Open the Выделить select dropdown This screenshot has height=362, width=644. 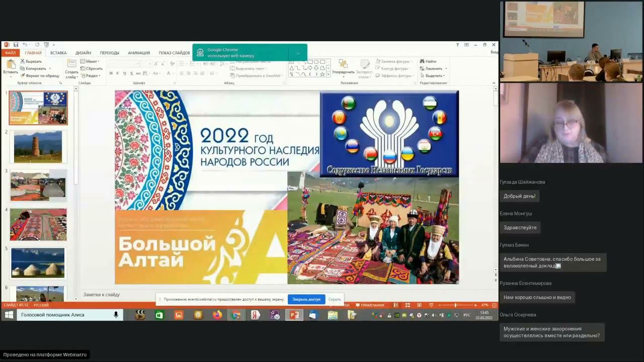[x=433, y=75]
